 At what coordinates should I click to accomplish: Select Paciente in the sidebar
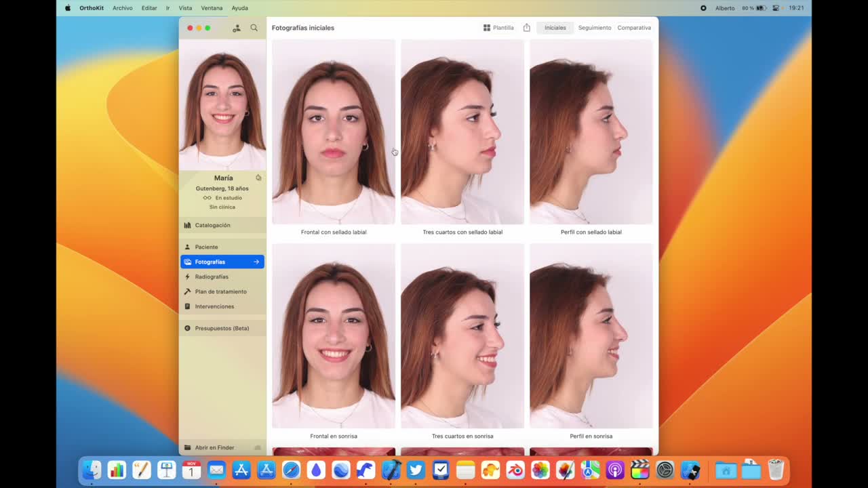(x=222, y=247)
